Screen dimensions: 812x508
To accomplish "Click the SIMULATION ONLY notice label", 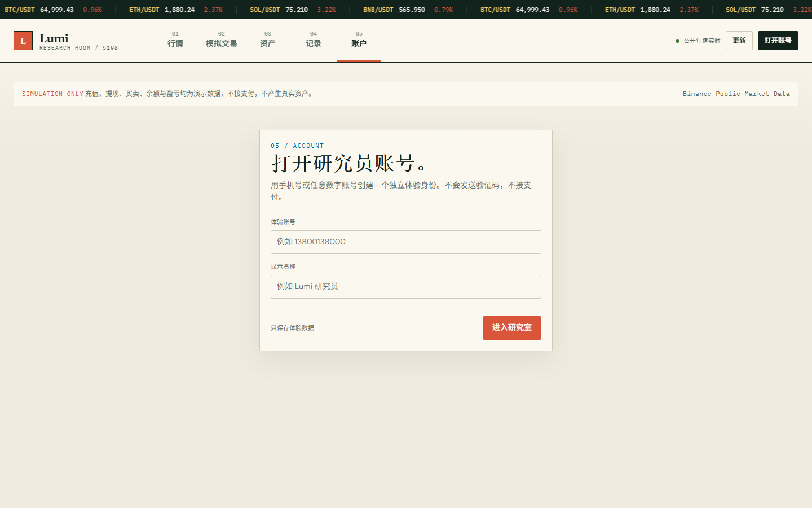I will pyautogui.click(x=52, y=94).
